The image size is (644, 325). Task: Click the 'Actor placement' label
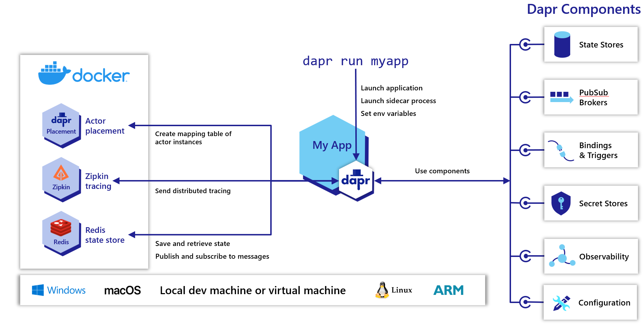point(105,126)
